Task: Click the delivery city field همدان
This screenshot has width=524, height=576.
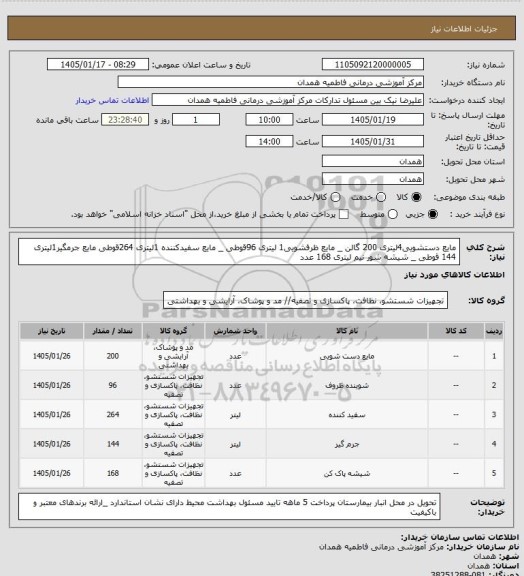Action: [x=373, y=179]
